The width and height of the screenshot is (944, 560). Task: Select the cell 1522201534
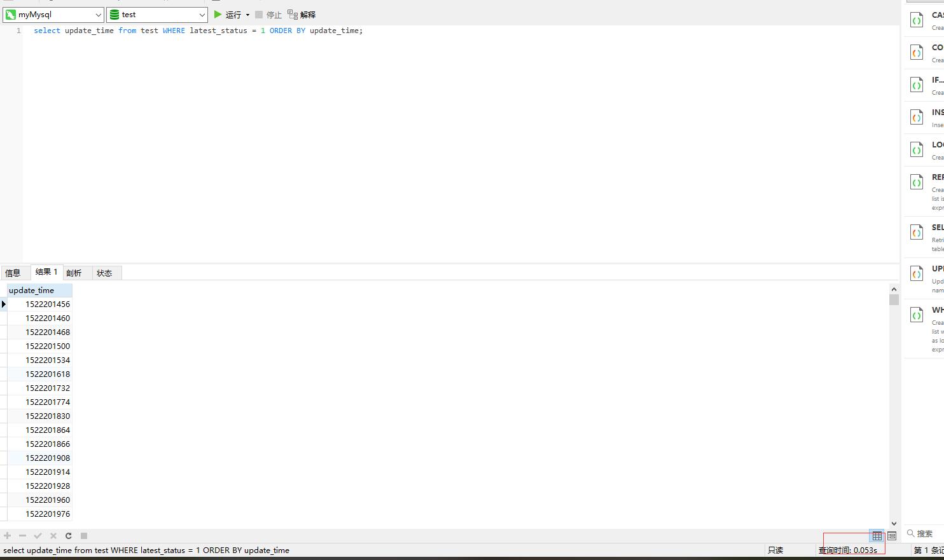(x=39, y=360)
